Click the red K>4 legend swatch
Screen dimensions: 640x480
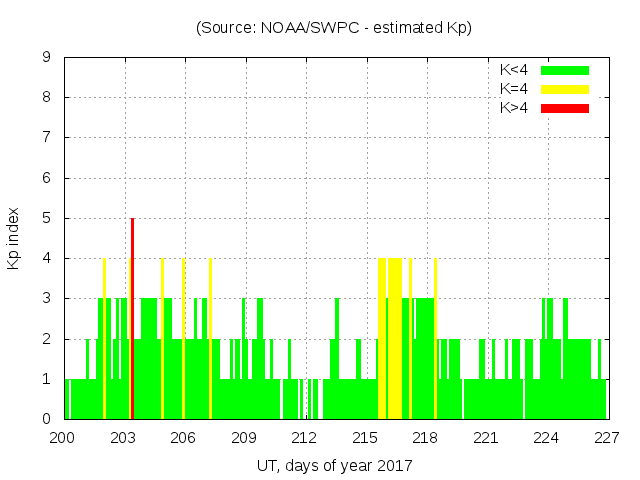click(565, 108)
